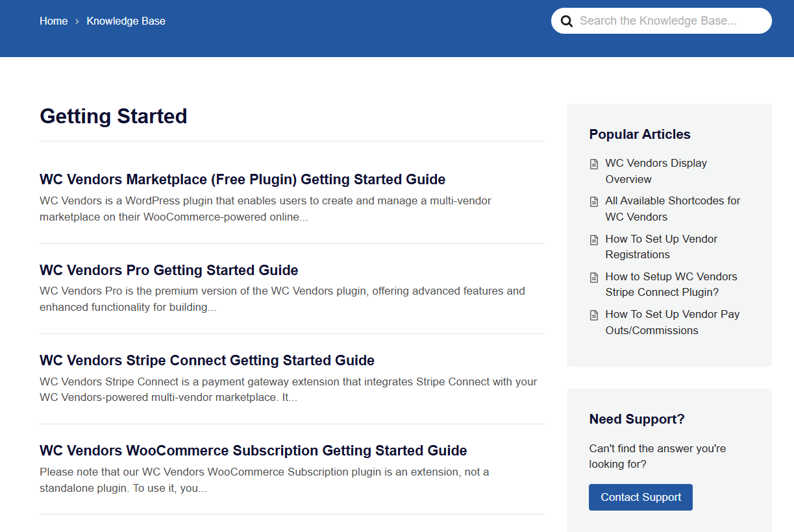Click the magnifying glass search icon
Screen dimensions: 794x532
[567, 21]
